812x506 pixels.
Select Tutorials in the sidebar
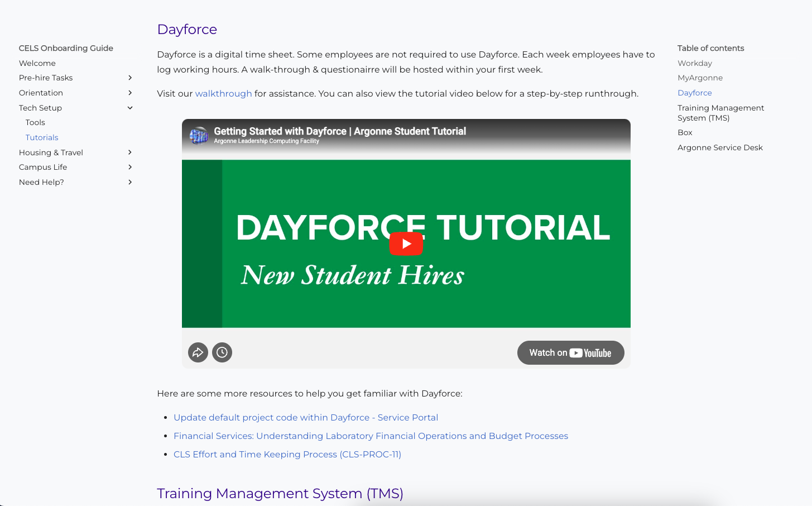click(42, 137)
